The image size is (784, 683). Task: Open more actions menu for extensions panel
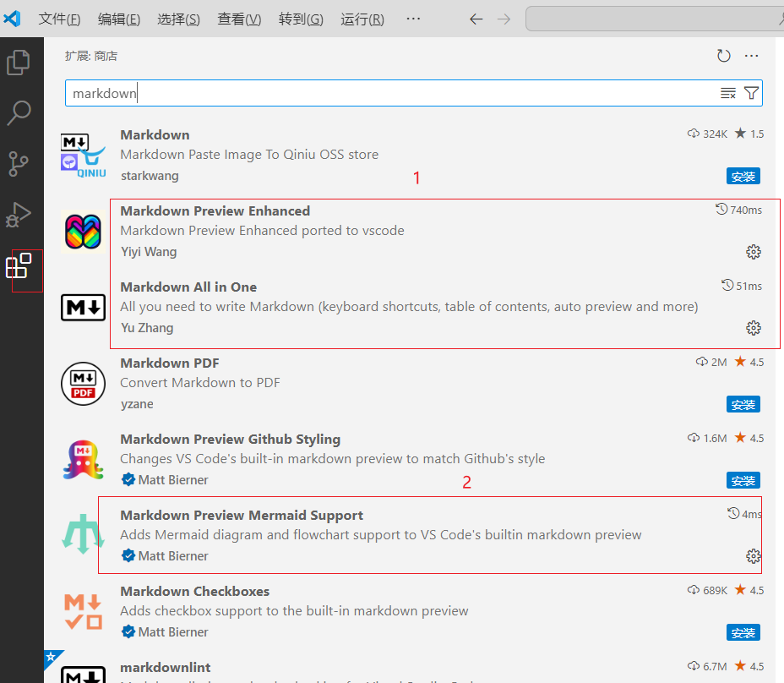coord(751,55)
